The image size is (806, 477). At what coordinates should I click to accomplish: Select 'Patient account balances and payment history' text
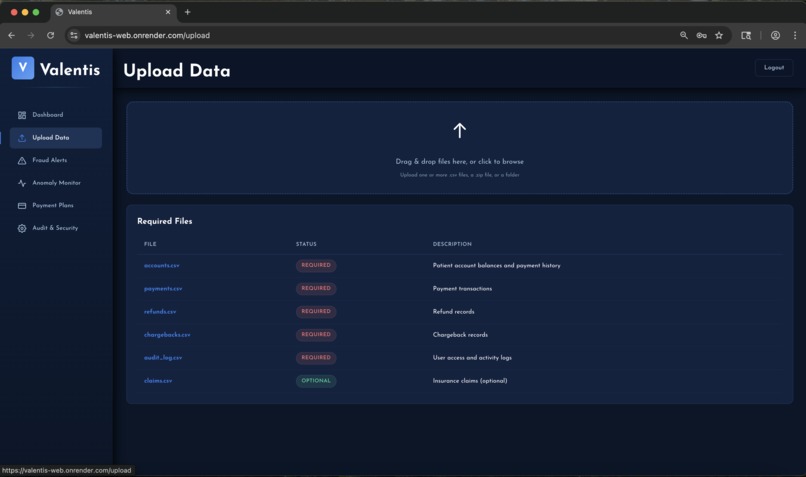[x=497, y=266]
